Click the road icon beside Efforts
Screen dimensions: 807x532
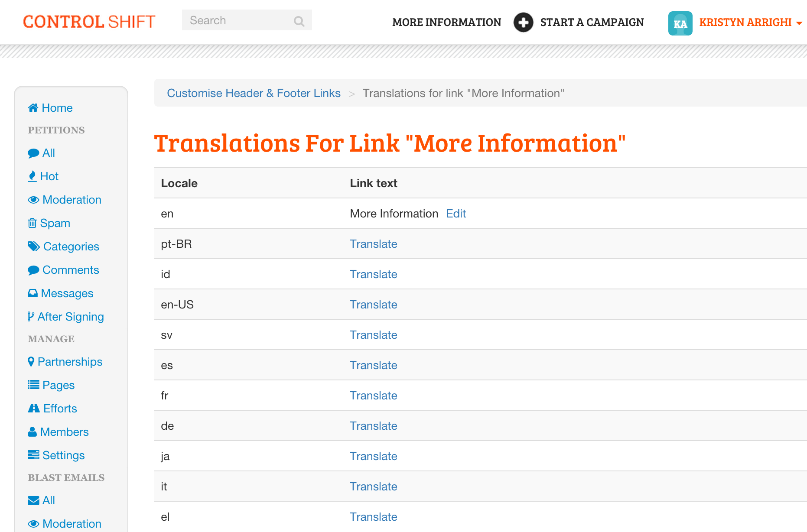click(x=34, y=409)
